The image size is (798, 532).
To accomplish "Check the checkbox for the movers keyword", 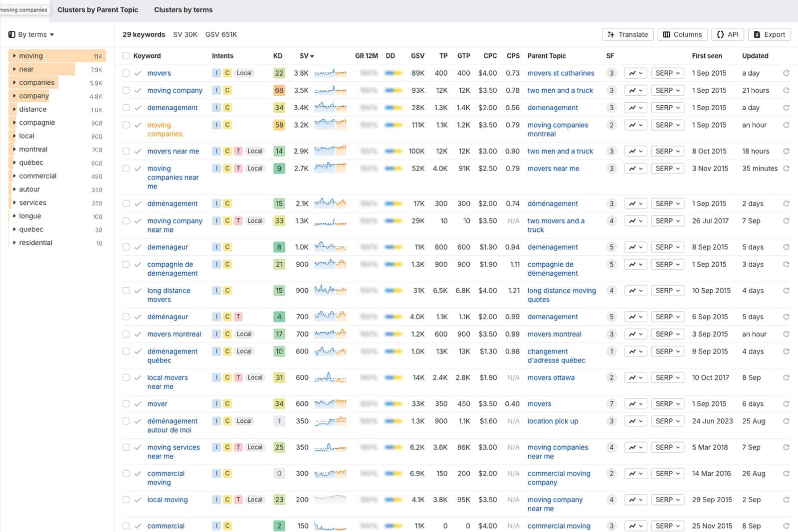I will [126, 73].
